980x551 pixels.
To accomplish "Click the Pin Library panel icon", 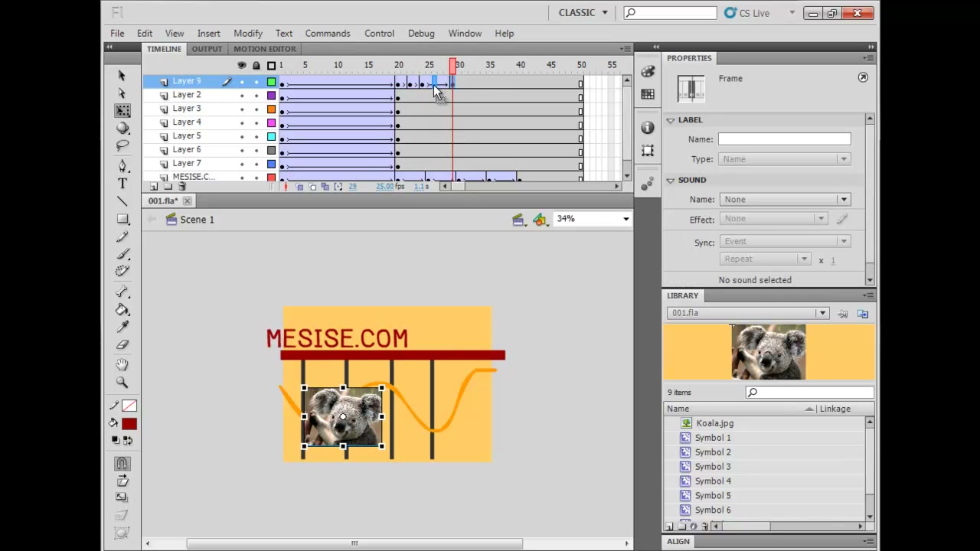I will (x=843, y=314).
